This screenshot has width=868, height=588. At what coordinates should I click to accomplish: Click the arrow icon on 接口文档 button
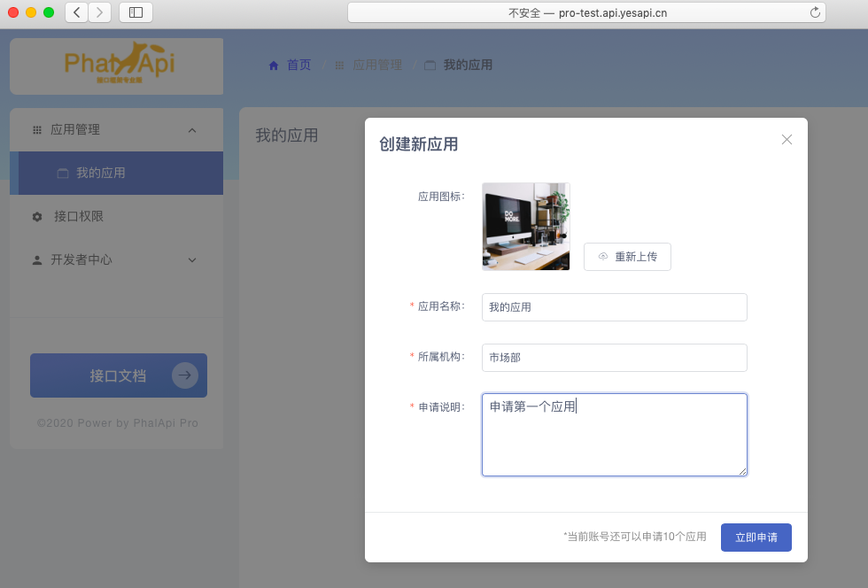tap(184, 375)
